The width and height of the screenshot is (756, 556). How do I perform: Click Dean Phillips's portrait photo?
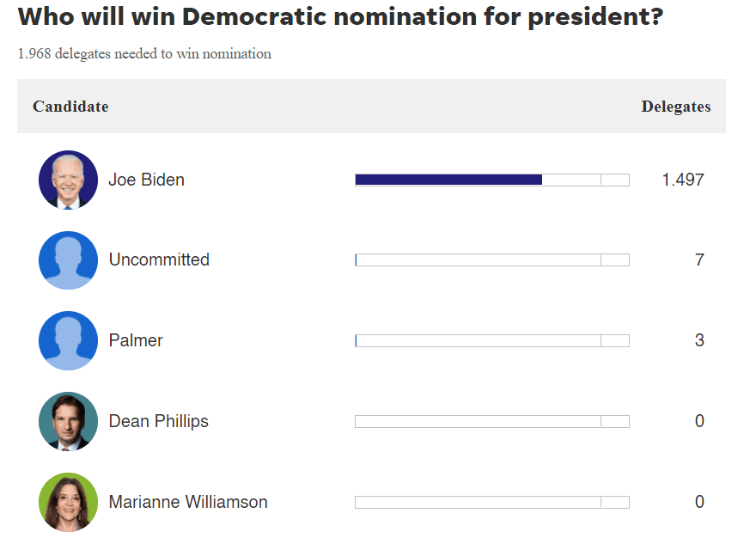coord(68,421)
